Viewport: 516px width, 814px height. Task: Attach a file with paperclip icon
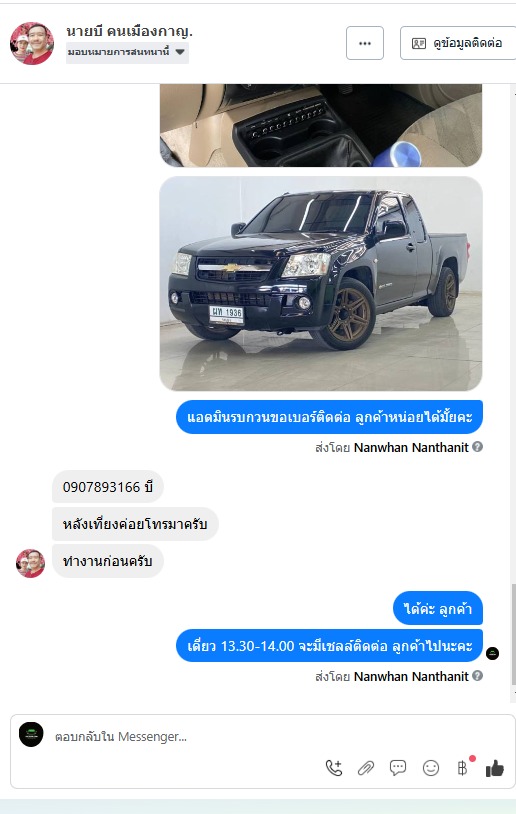point(366,768)
